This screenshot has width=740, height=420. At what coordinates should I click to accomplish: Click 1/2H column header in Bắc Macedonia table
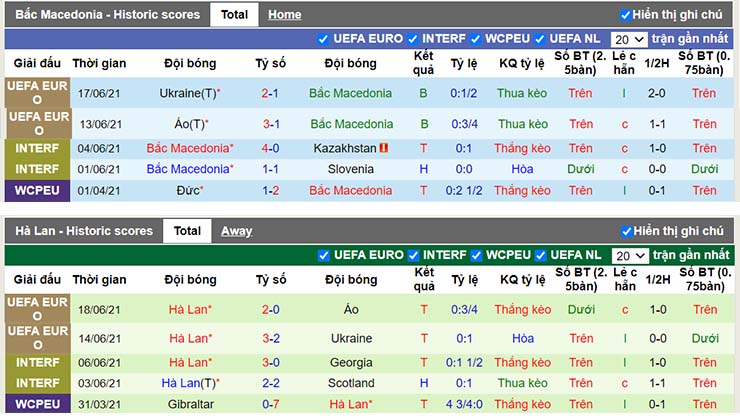657,63
